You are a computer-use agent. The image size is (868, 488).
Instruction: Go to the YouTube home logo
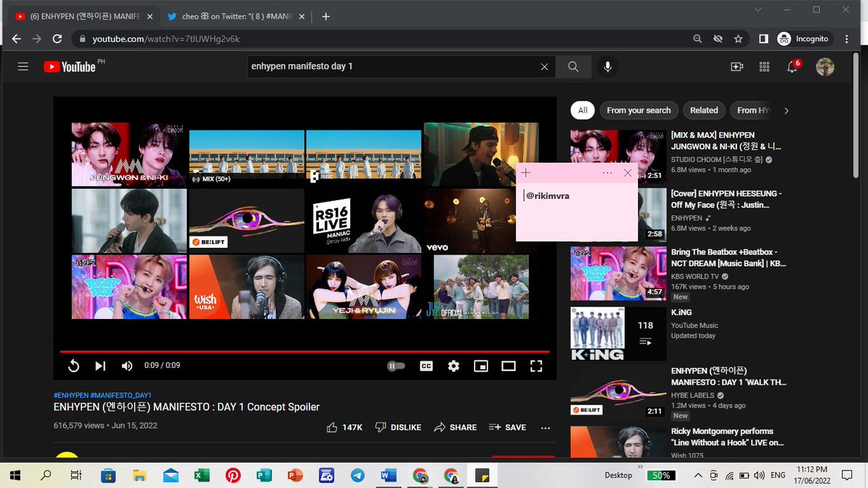click(69, 67)
